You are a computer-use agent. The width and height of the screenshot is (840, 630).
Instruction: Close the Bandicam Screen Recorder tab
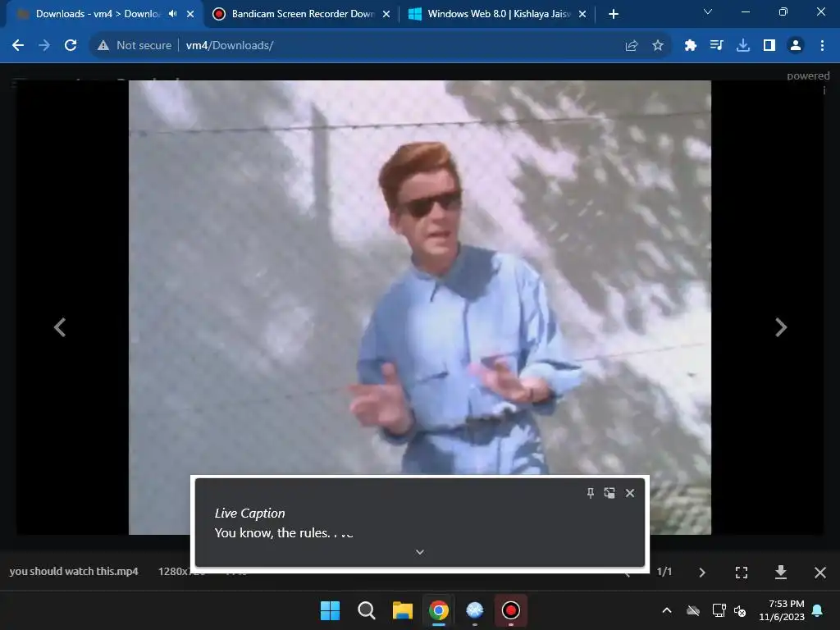(x=386, y=14)
